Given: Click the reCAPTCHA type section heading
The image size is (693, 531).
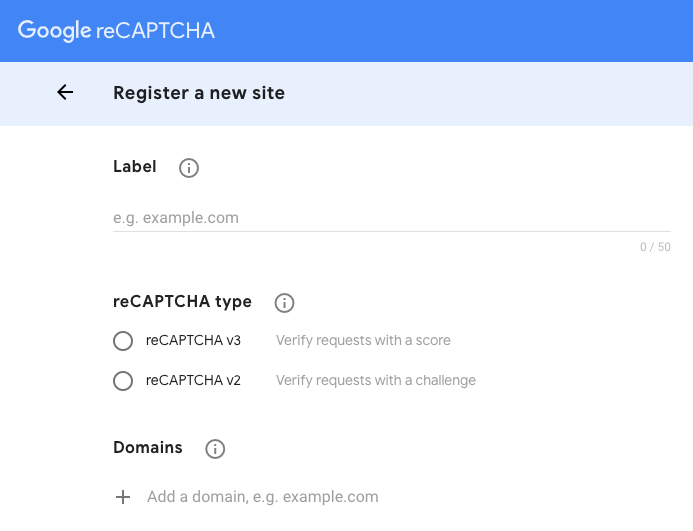Looking at the screenshot, I should coord(183,302).
